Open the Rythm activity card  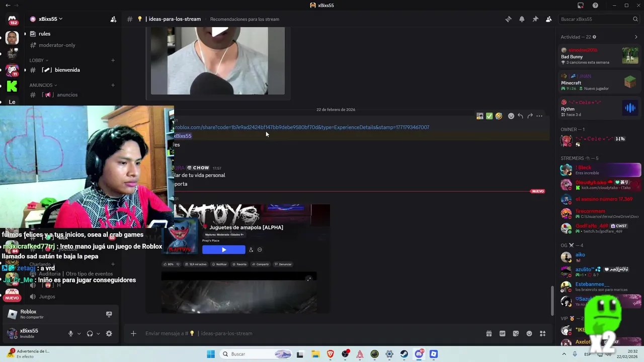600,108
